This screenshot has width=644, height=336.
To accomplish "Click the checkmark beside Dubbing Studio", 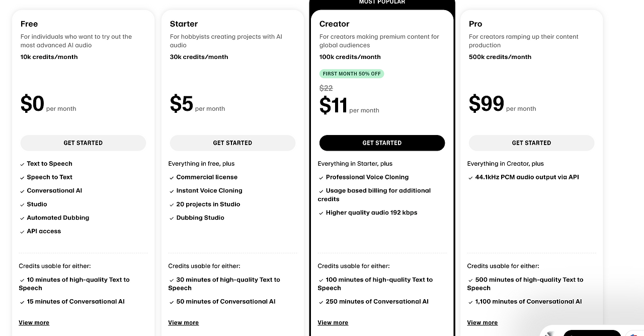I will point(172,218).
